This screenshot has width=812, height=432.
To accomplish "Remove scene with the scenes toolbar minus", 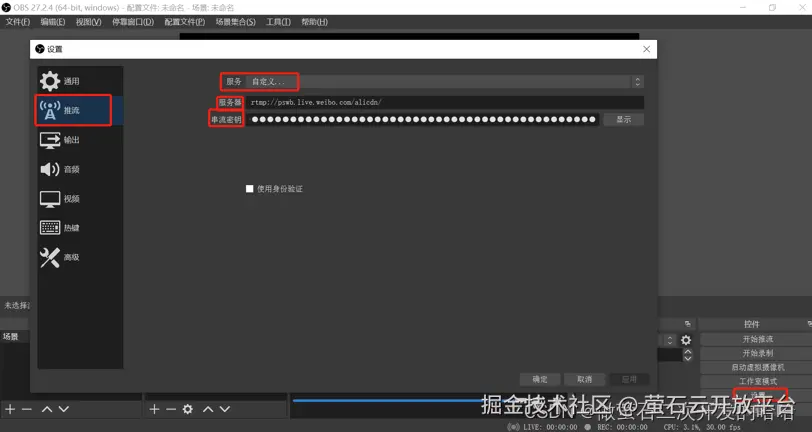I will tap(27, 409).
